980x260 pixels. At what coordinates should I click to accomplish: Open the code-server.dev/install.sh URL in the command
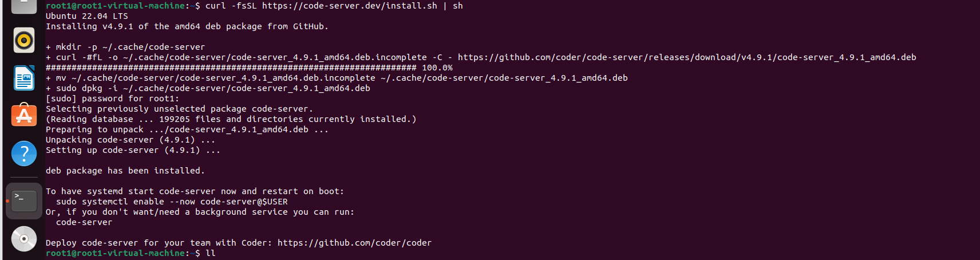[349, 6]
